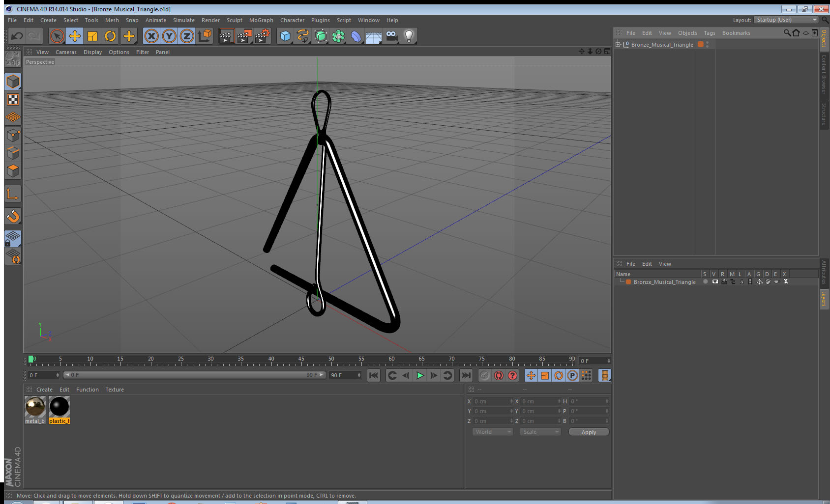
Task: Switch to Polygons mode
Action: click(13, 171)
